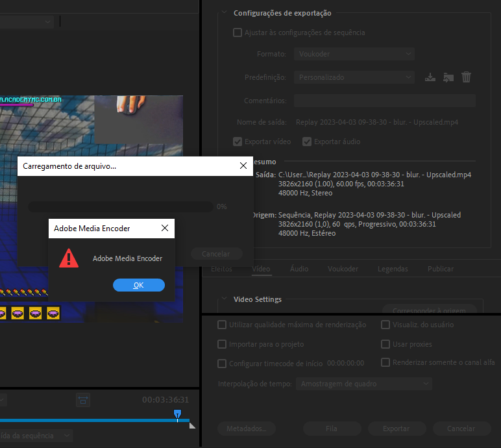The width and height of the screenshot is (501, 448).
Task: Toggle the Exportar vídeo checkbox
Action: [x=238, y=142]
